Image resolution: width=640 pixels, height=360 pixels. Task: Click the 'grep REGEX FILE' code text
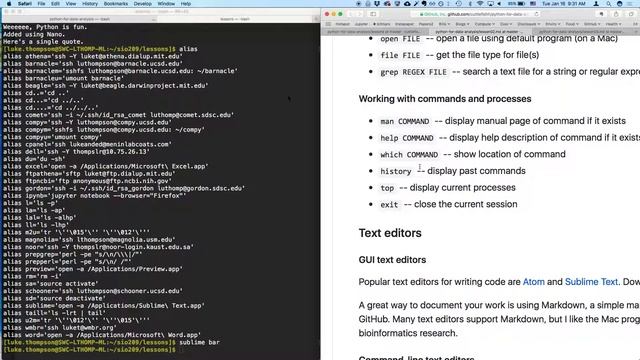coord(413,72)
